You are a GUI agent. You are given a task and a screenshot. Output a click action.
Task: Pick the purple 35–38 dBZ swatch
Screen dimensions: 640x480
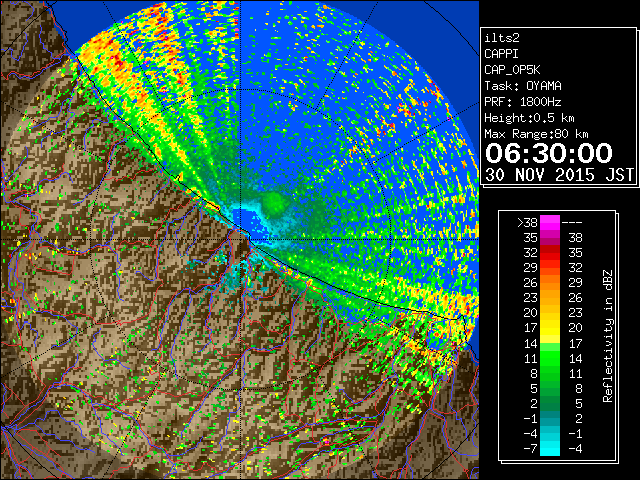(550, 238)
